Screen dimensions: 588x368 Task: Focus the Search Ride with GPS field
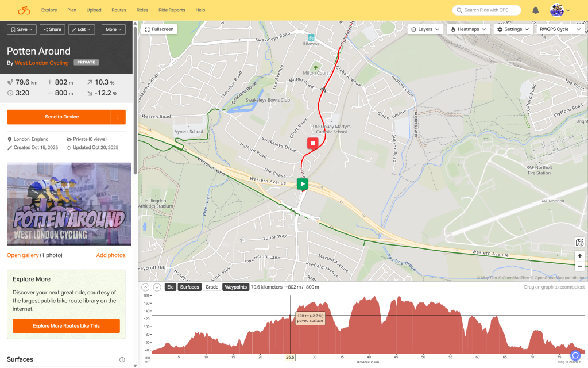(x=489, y=10)
